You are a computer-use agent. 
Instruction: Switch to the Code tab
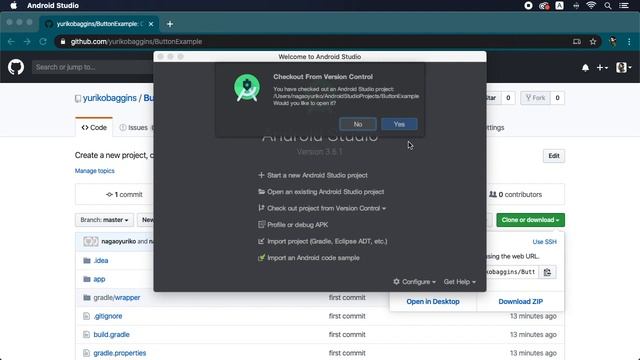[x=94, y=128]
